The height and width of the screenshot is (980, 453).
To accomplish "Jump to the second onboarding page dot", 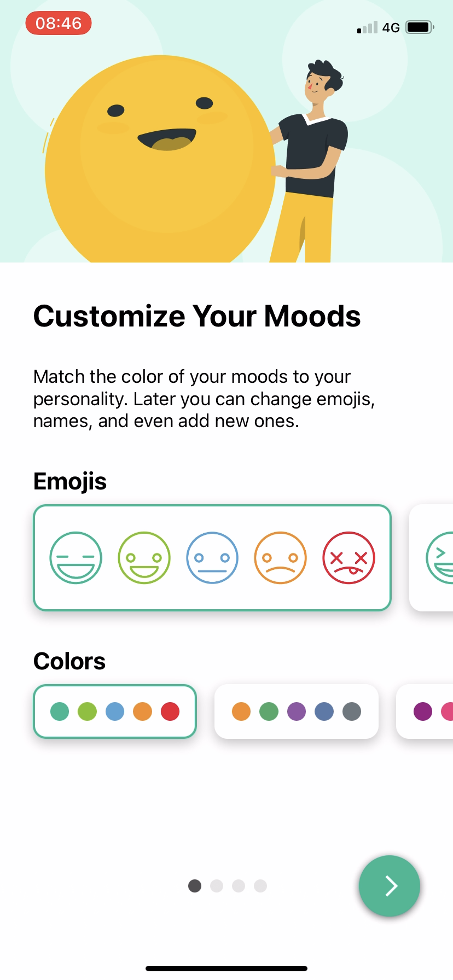I will coord(216,886).
